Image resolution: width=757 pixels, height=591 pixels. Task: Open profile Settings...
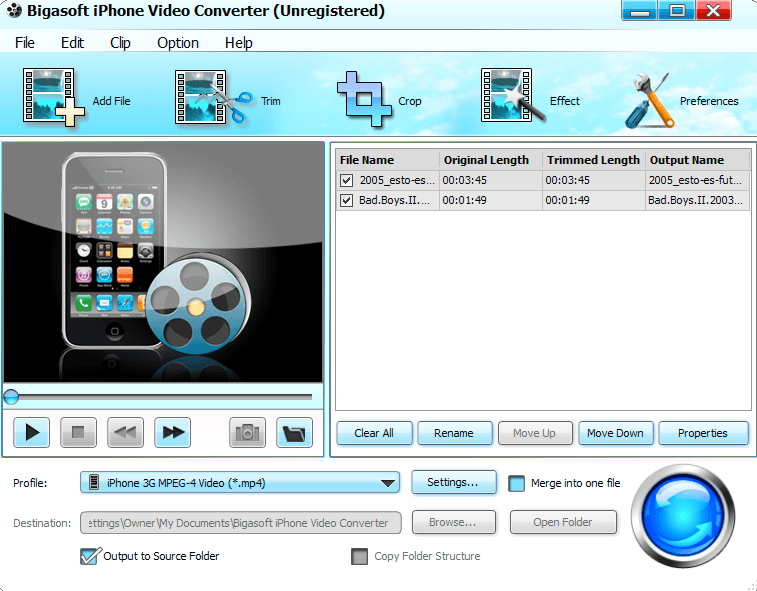click(453, 482)
